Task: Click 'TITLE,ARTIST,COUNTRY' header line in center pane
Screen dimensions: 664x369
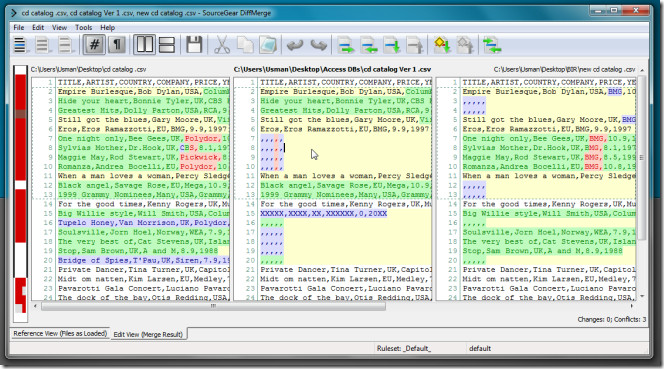Action: pyautogui.click(x=346, y=82)
